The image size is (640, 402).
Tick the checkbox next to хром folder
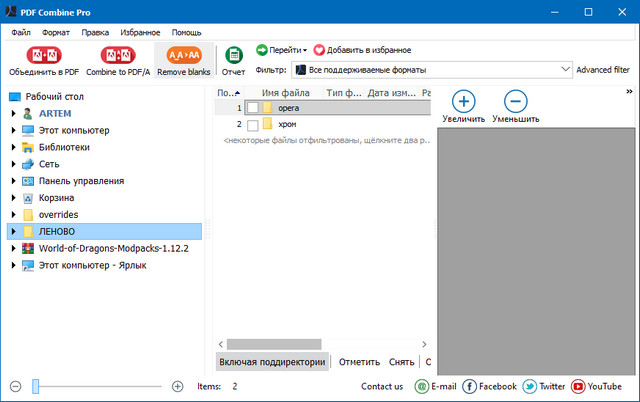(x=253, y=125)
